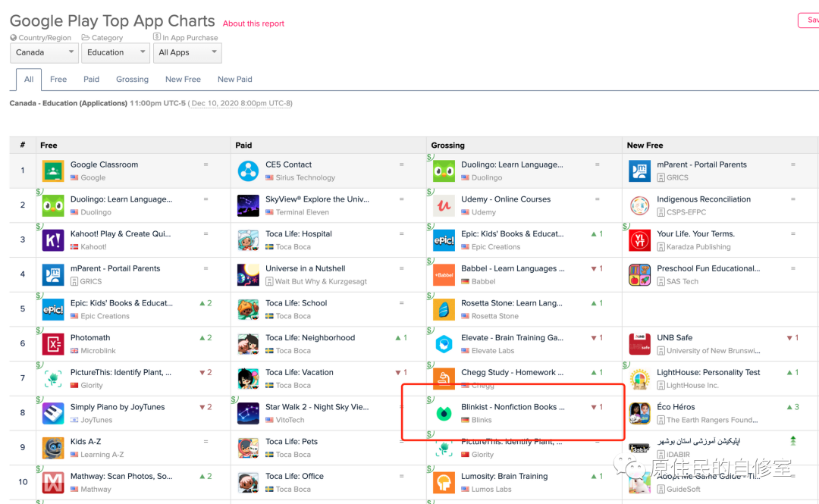Click the Indigenous Reconciliation app icon

coord(639,206)
